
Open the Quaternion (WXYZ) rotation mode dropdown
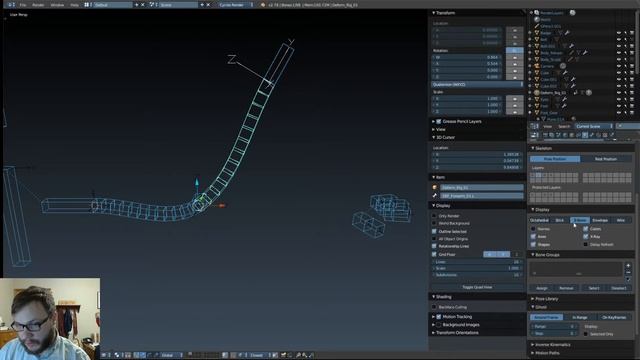coord(477,84)
